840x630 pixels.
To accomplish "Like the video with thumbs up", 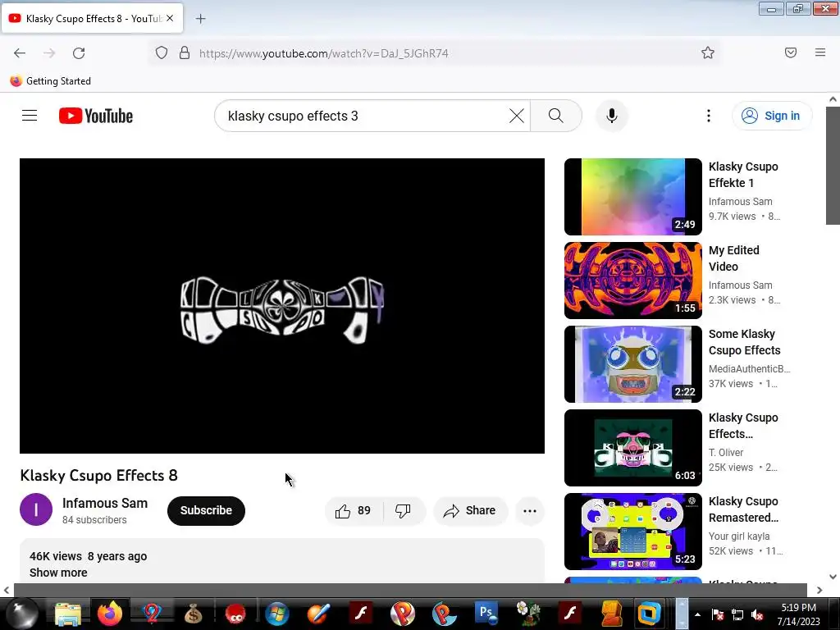I will coord(354,510).
